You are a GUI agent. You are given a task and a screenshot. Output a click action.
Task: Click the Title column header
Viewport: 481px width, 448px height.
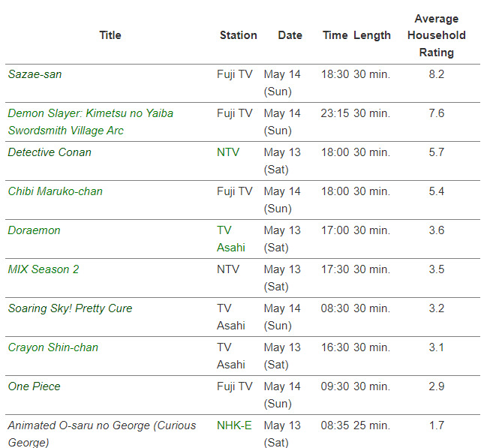pos(110,35)
